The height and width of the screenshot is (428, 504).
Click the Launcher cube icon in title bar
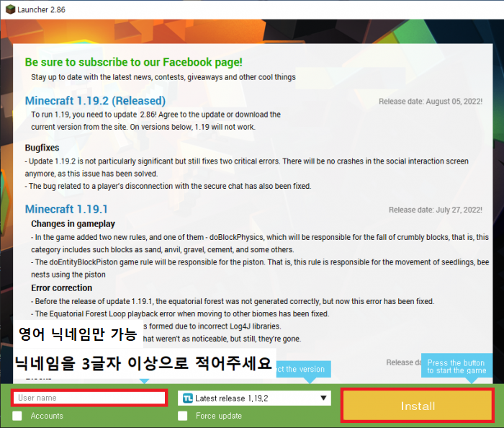click(x=7, y=7)
